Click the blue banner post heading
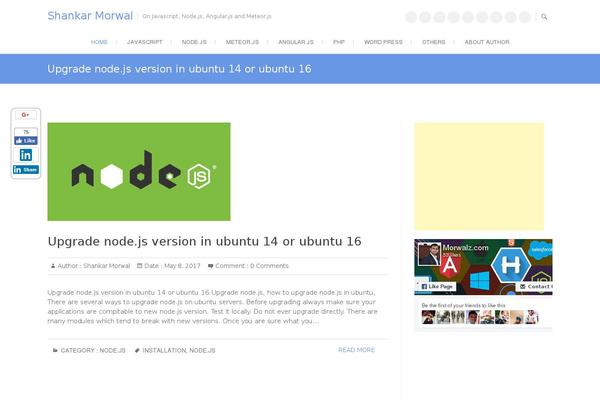 (179, 69)
